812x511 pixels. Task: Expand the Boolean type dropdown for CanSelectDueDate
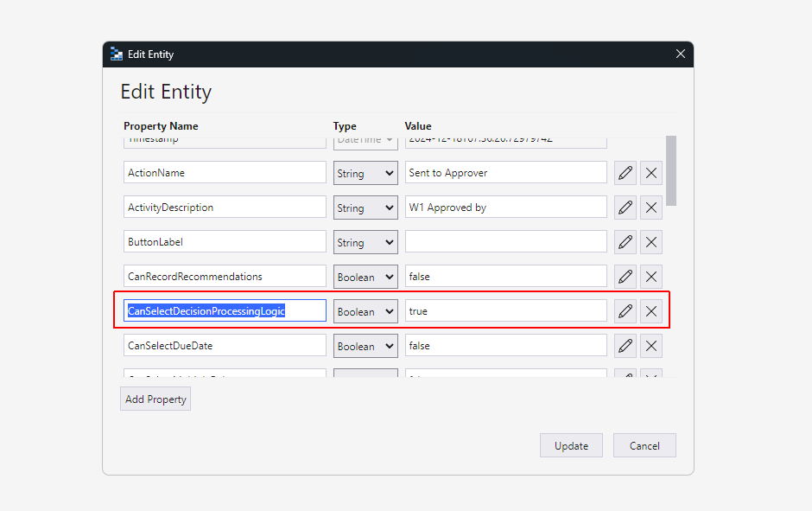[365, 346]
